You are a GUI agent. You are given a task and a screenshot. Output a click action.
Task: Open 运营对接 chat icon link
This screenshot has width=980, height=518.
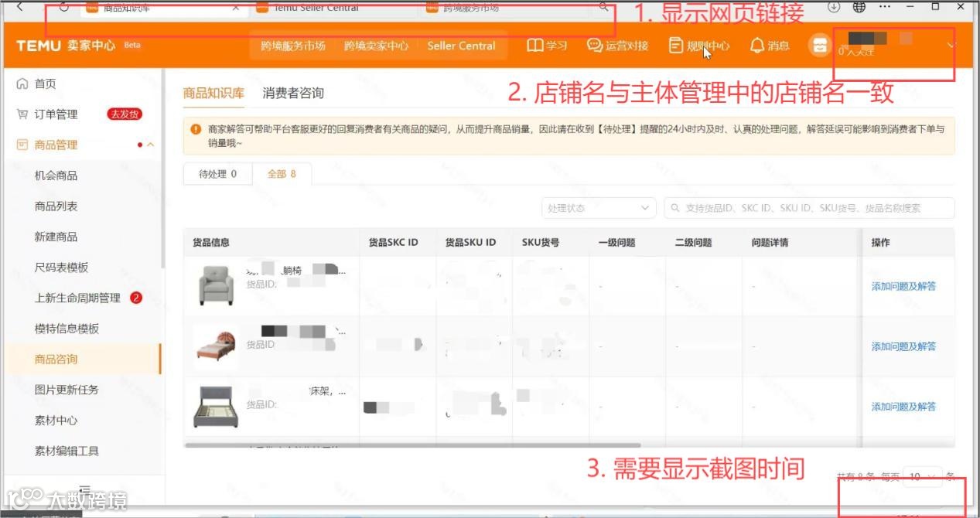617,46
